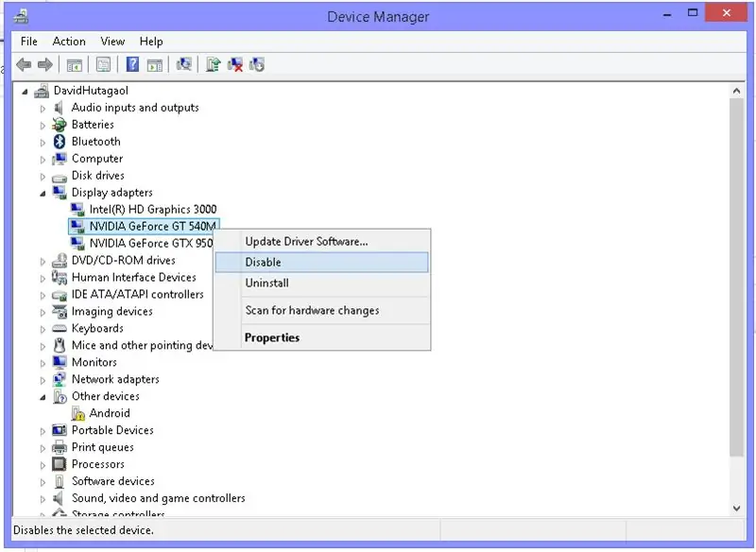Select the Processors label
Image resolution: width=756 pixels, height=552 pixels.
[98, 464]
